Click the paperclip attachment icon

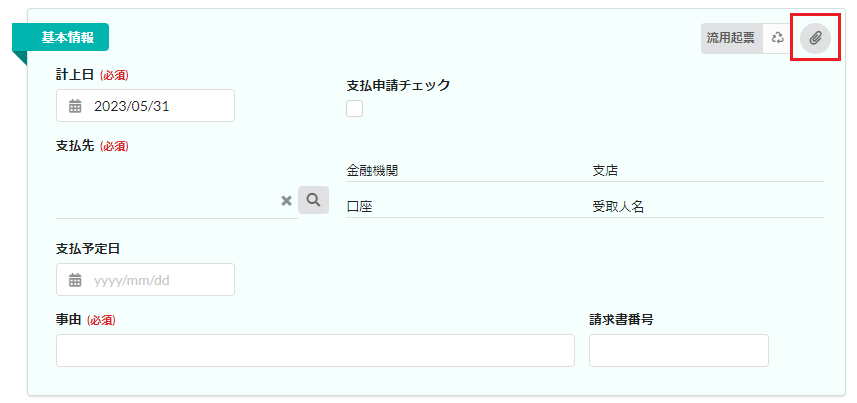(815, 38)
